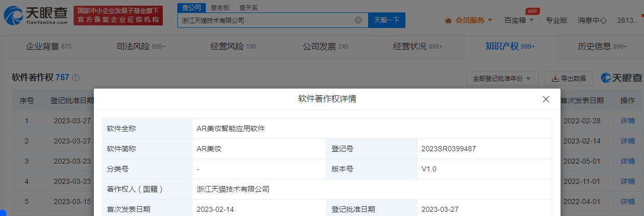
Task: Open the 经营风险 tab
Action: click(x=233, y=47)
